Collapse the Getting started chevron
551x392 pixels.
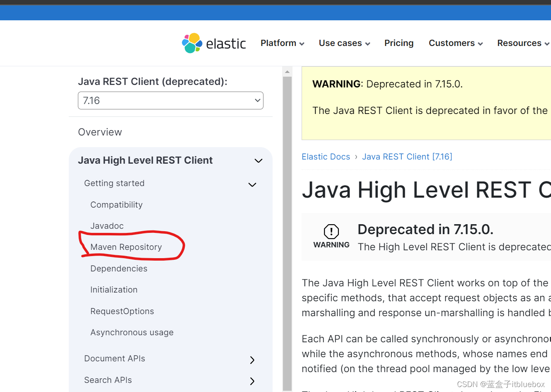click(252, 184)
